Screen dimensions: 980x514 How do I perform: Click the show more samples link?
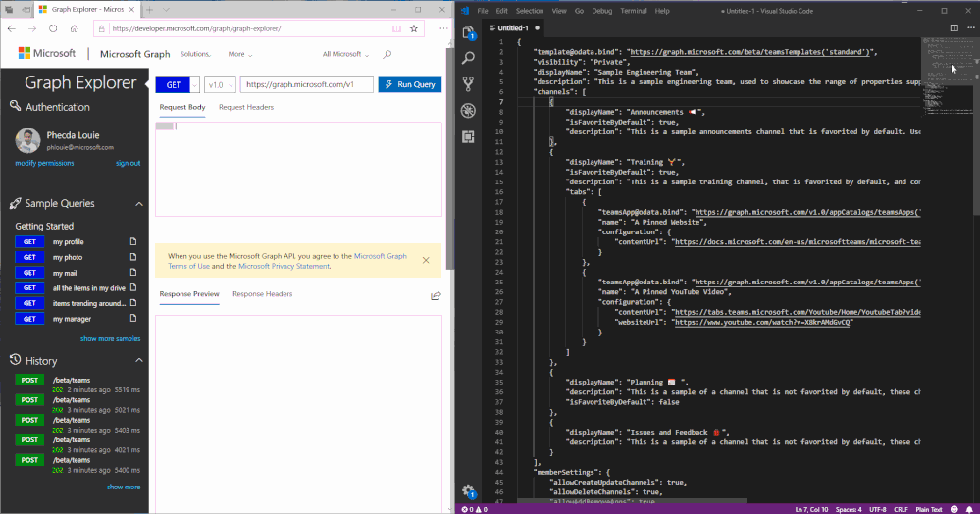[x=110, y=338]
